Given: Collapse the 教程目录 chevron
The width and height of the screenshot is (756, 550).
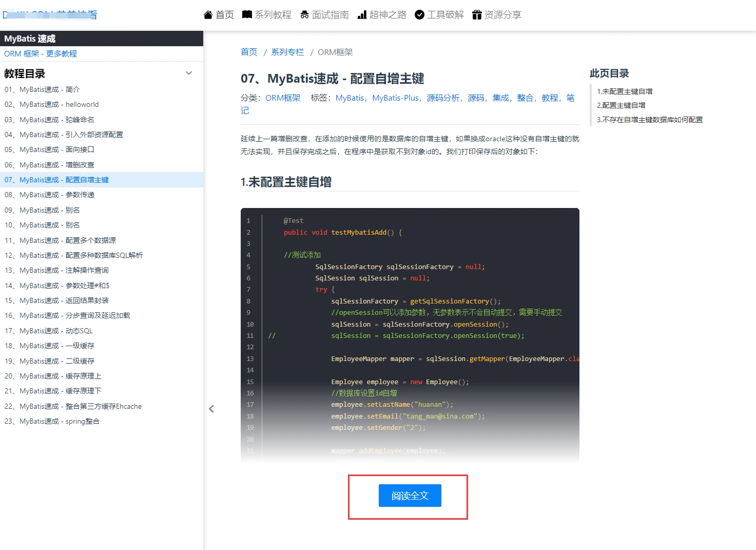Looking at the screenshot, I should click(189, 73).
